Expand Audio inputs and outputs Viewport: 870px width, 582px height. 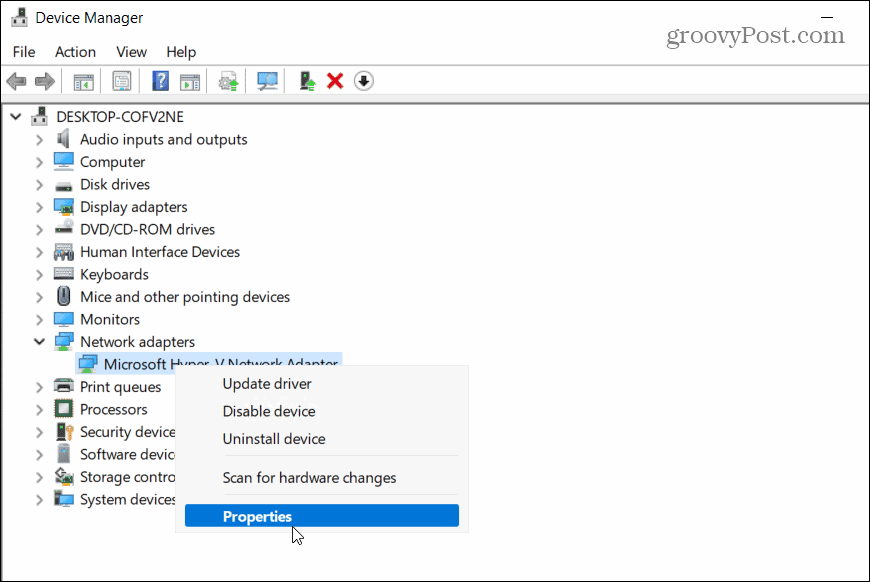pos(39,140)
